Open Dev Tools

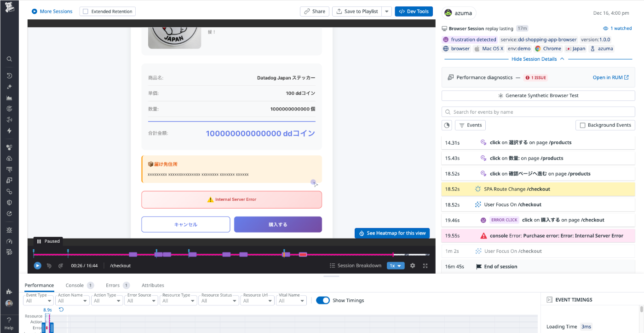point(414,12)
